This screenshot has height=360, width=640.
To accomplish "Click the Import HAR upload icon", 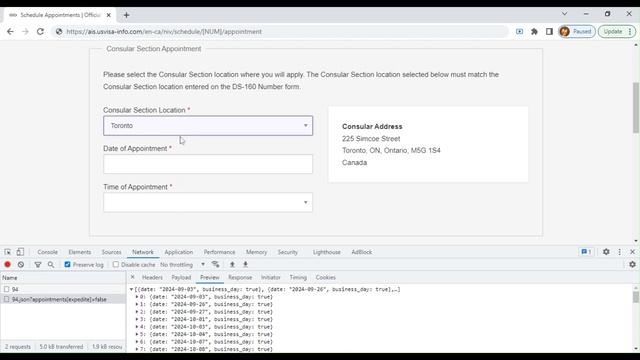I will [232, 264].
